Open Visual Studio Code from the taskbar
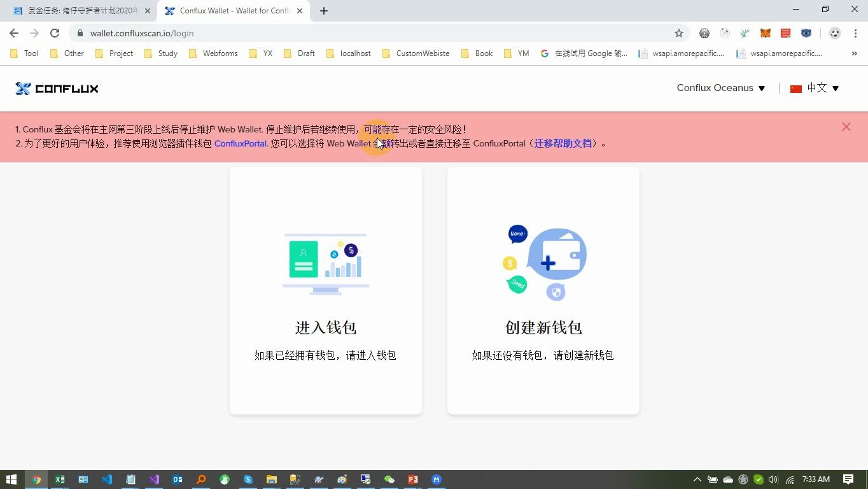Image resolution: width=868 pixels, height=489 pixels. coord(107,479)
